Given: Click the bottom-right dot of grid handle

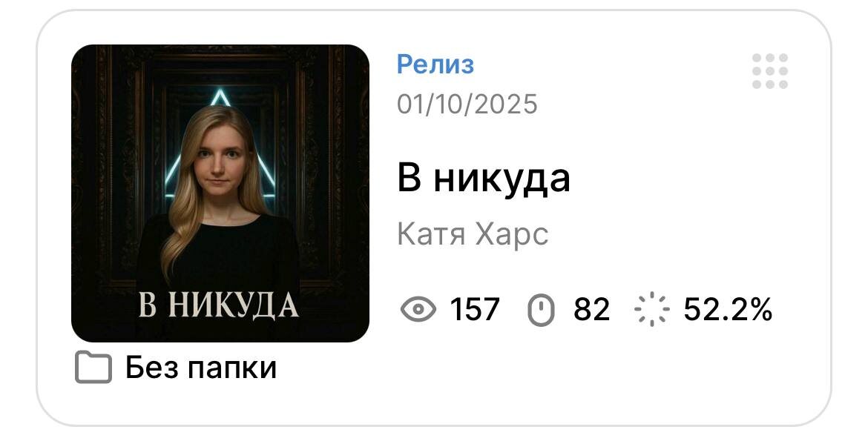Looking at the screenshot, I should (783, 85).
